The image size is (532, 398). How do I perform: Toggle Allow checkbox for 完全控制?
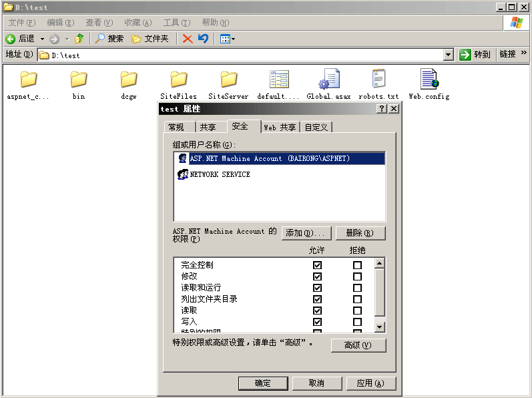point(317,265)
